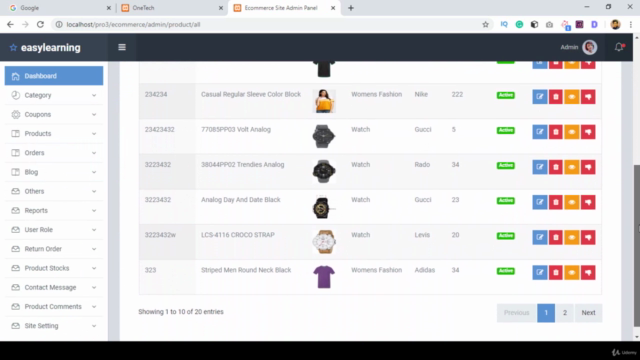Deactivate Analog Day And Date Black with thumbs-down
Image resolution: width=640 pixels, height=360 pixels.
coord(588,202)
